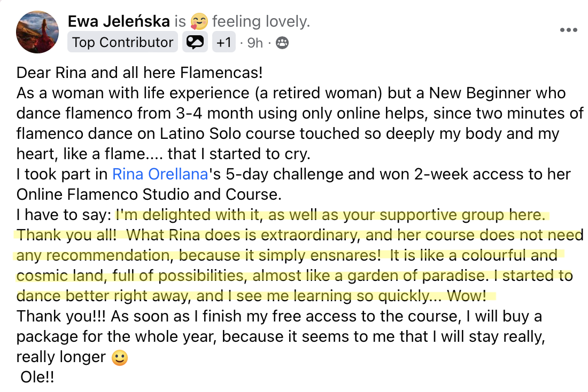Open the post via the 9h timestamp
Viewport: 588px width, 392px height.
pyautogui.click(x=255, y=43)
